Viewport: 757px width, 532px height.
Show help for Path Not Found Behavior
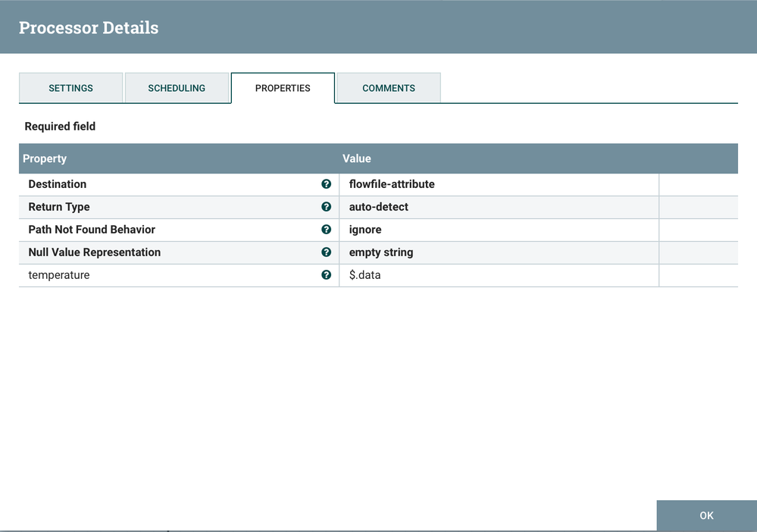pos(327,230)
